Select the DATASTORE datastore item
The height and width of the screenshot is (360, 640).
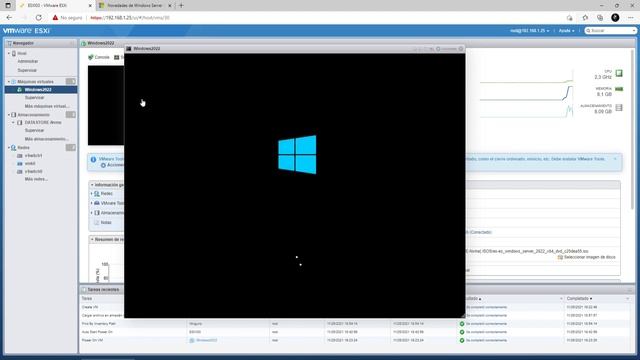click(43, 122)
